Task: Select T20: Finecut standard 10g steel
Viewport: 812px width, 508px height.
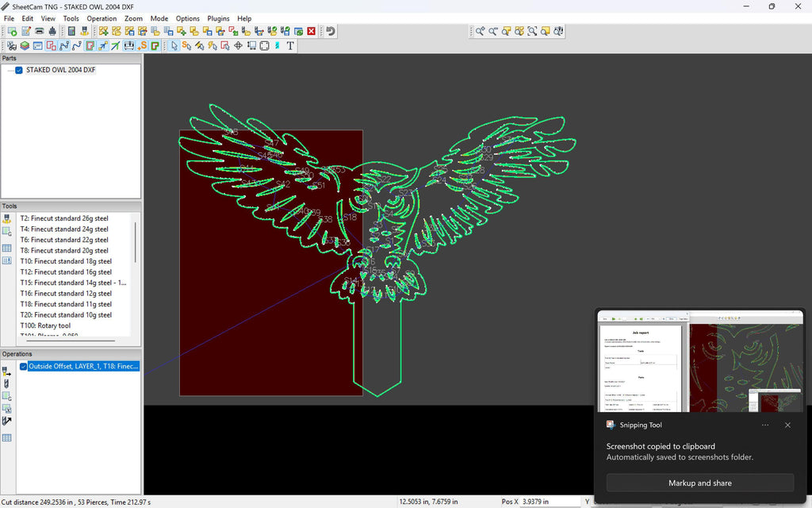Action: pos(66,314)
